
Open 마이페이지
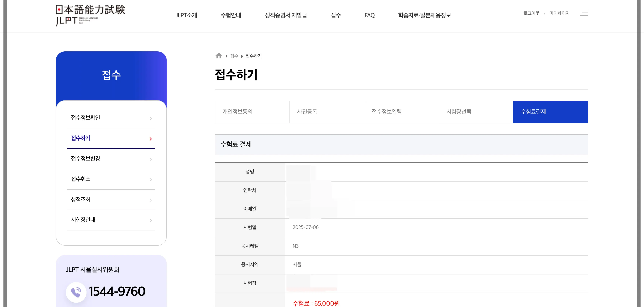(560, 13)
